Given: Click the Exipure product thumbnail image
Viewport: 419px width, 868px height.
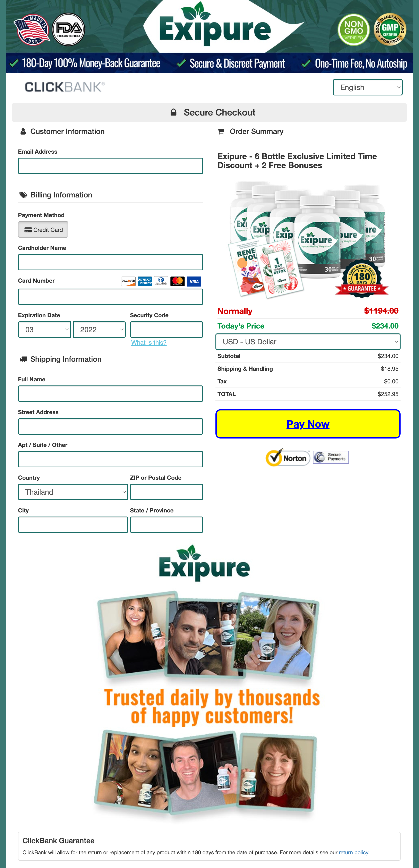Looking at the screenshot, I should point(308,238).
